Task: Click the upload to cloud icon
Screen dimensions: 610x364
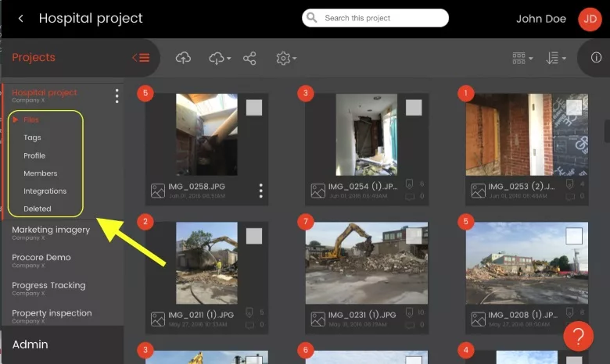Action: pyautogui.click(x=183, y=59)
